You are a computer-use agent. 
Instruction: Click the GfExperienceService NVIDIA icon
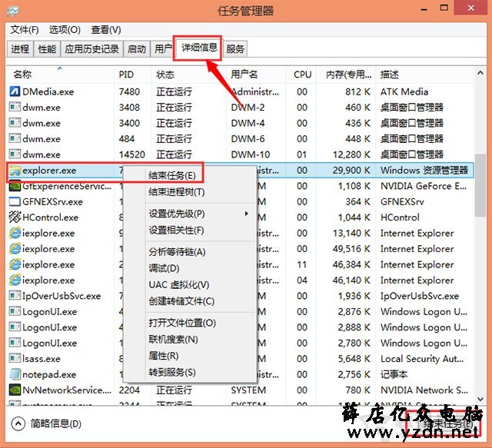(x=15, y=186)
